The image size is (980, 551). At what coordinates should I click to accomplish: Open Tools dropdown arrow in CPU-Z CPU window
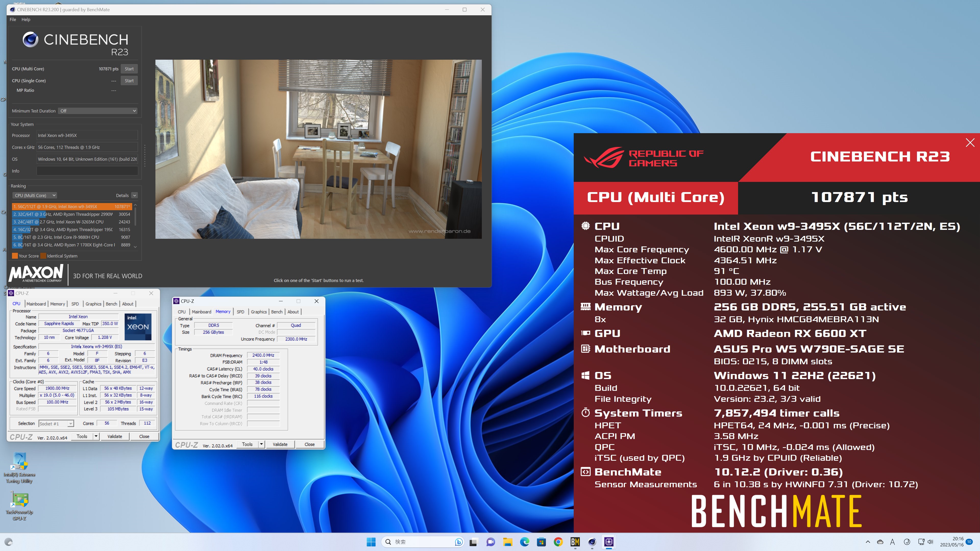pyautogui.click(x=96, y=436)
